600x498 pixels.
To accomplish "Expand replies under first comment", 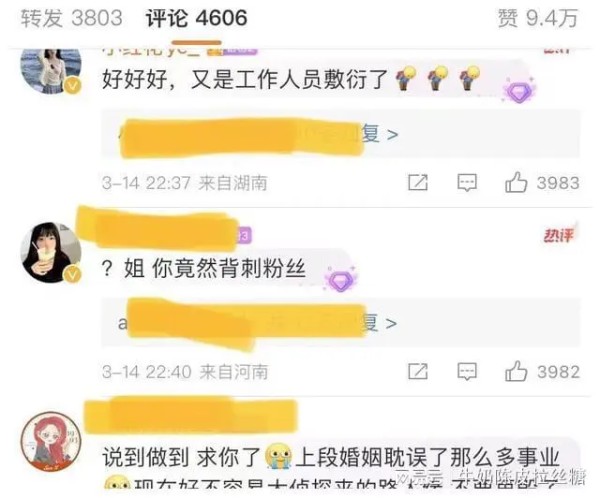I will (341, 134).
